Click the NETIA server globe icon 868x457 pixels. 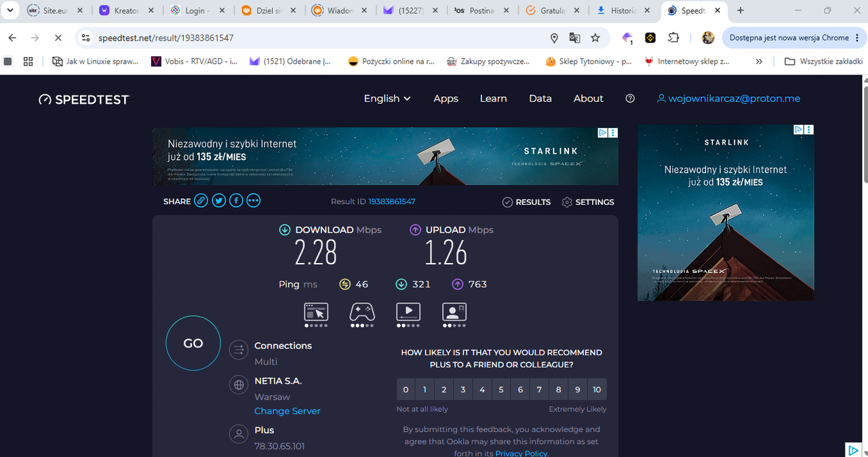tap(238, 385)
